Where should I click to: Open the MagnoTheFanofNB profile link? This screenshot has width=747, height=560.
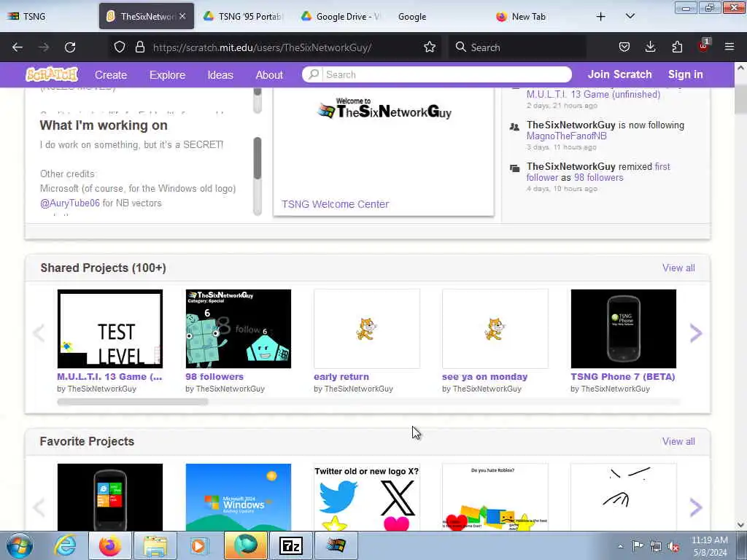[566, 136]
